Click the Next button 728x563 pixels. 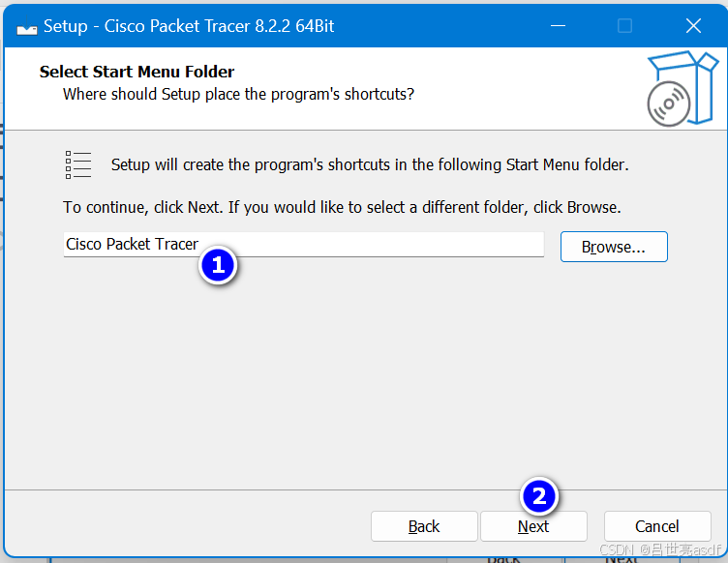point(533,526)
